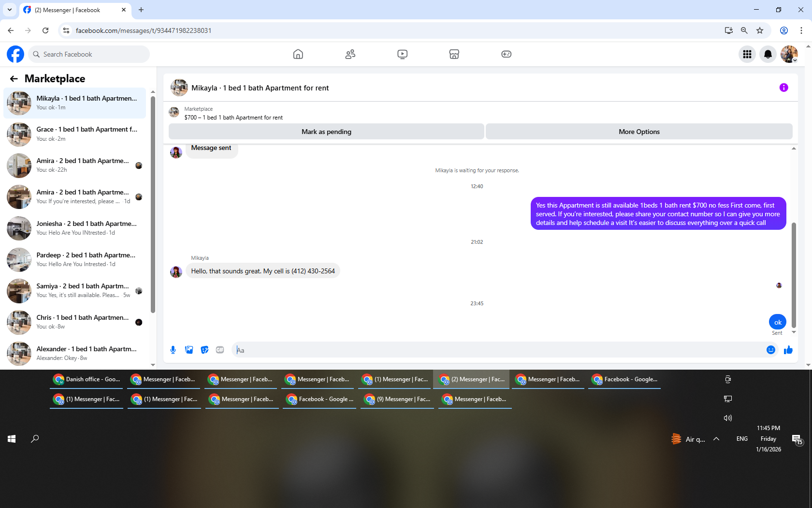Open Friends icon in top navigation
The height and width of the screenshot is (508, 812).
[x=350, y=54]
